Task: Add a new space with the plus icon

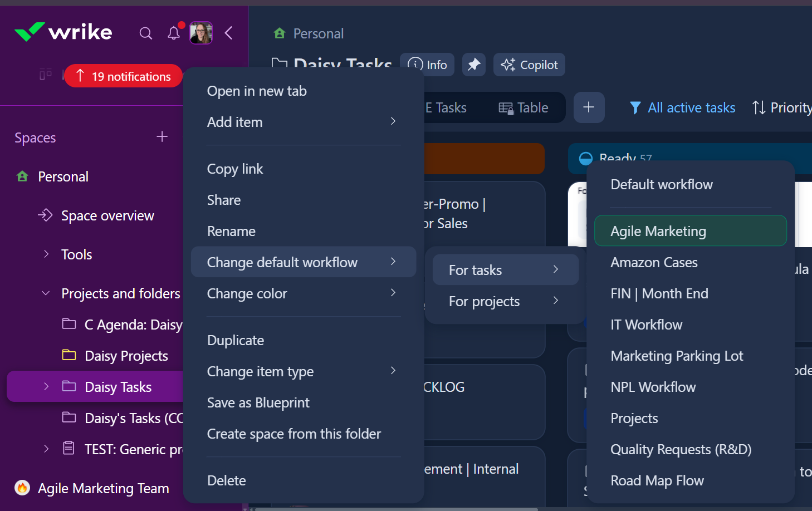Action: point(162,137)
